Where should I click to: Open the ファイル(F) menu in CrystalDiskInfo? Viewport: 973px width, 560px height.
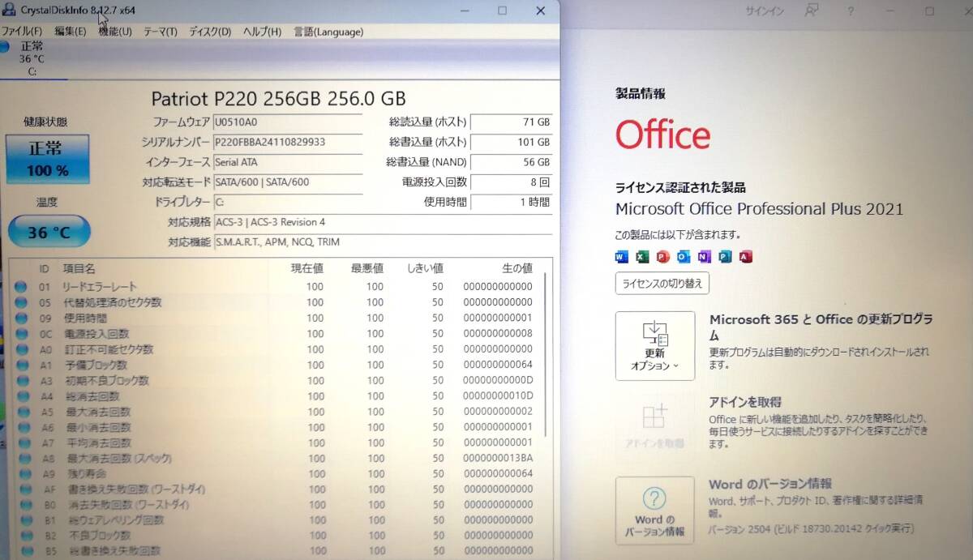point(21,32)
